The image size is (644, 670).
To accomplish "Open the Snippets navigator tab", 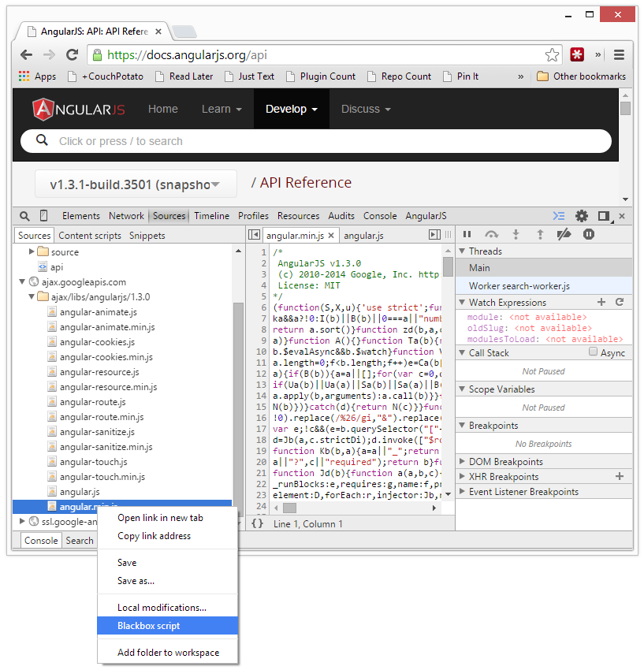I will pyautogui.click(x=147, y=236).
